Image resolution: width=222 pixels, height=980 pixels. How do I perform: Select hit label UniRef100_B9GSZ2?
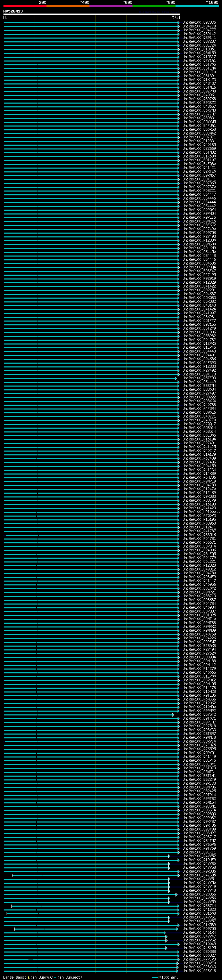pyautogui.click(x=199, y=103)
